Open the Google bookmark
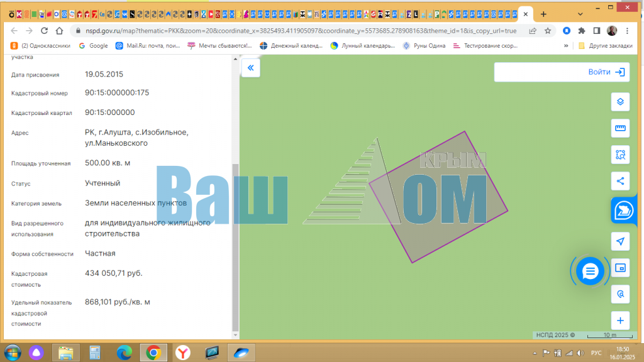The image size is (644, 362). [93, 45]
